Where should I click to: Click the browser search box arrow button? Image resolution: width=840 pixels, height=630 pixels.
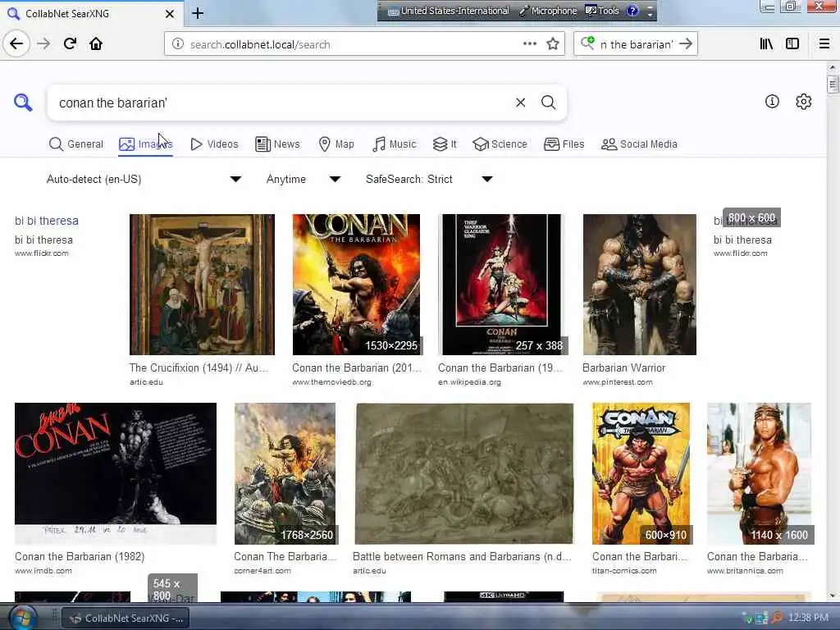tap(686, 44)
